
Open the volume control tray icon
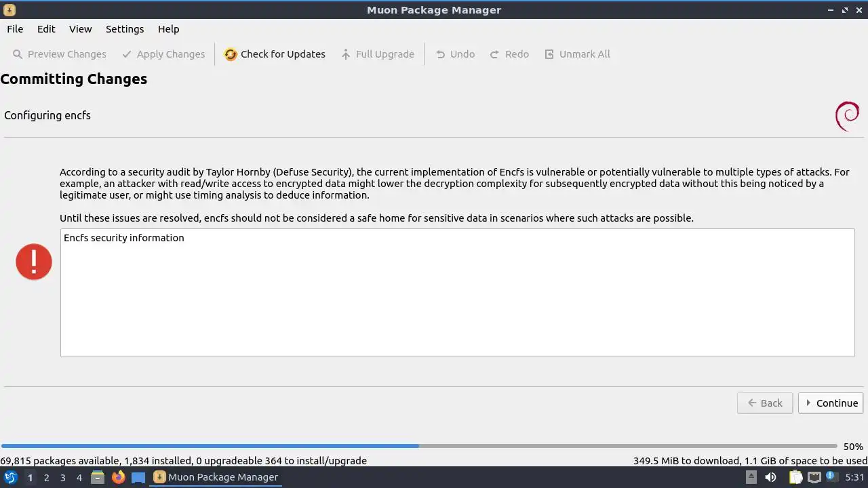770,477
